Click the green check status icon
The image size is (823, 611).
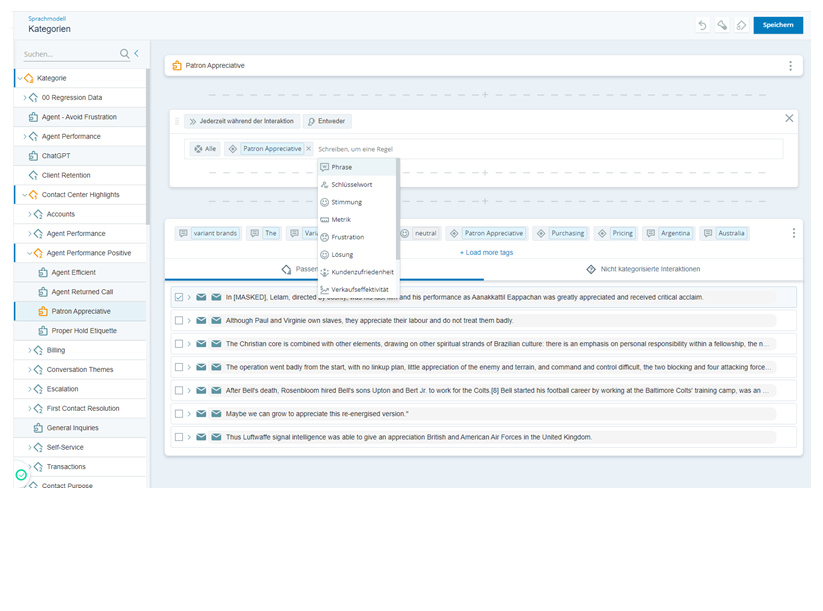[x=21, y=475]
